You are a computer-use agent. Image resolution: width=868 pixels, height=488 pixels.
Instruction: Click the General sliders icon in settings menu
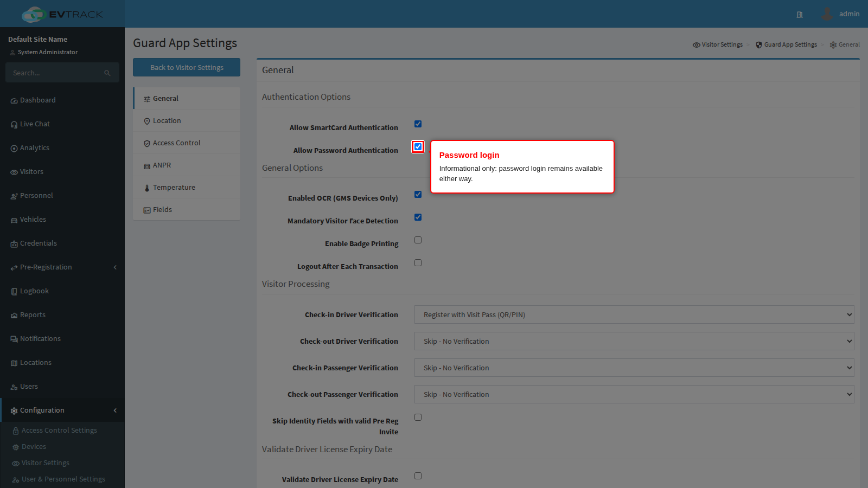[147, 99]
